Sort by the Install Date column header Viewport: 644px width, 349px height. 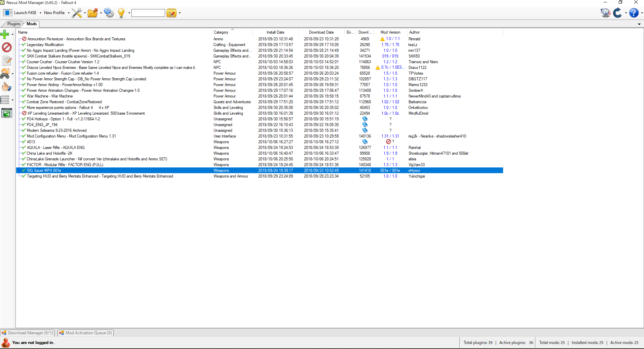(275, 32)
